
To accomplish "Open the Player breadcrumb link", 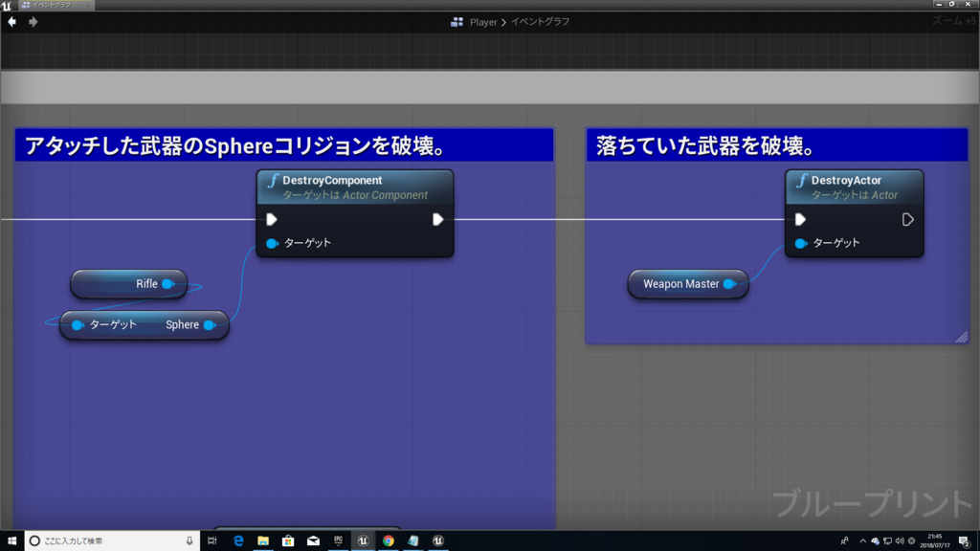I will point(483,21).
